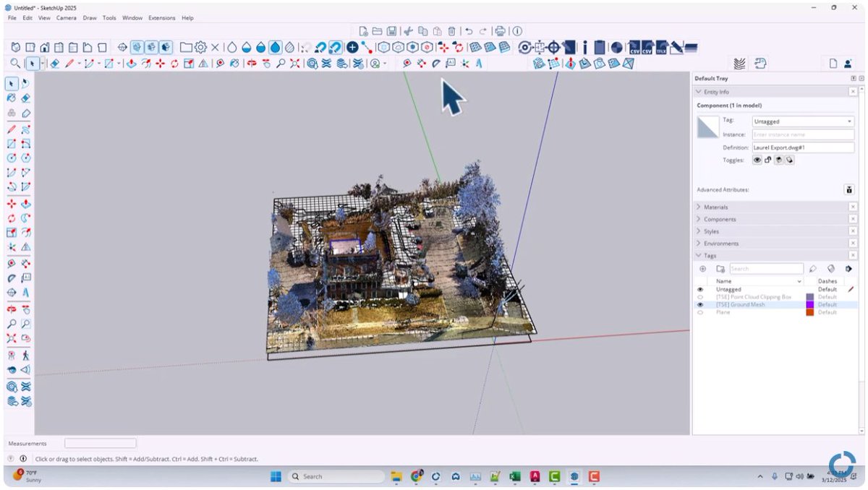This screenshot has width=868, height=490.
Task: Click the Advanced Attributes button
Action: pos(850,189)
